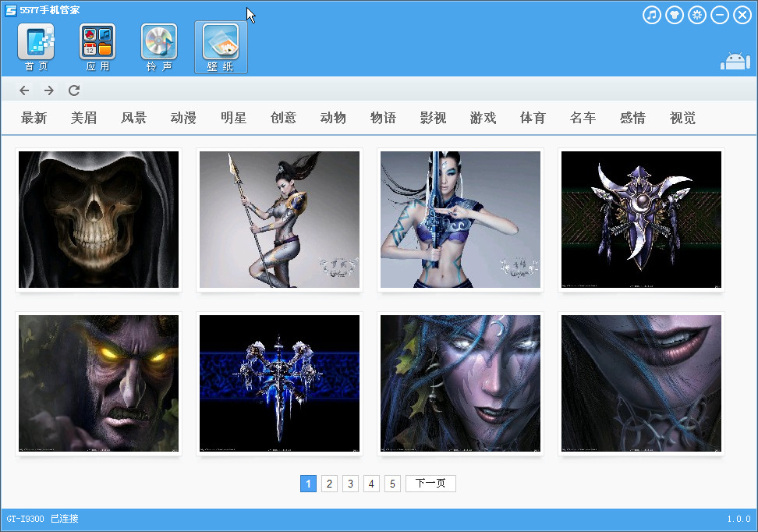This screenshot has height=532, width=758.
Task: Switch to 创意 category
Action: [283, 118]
